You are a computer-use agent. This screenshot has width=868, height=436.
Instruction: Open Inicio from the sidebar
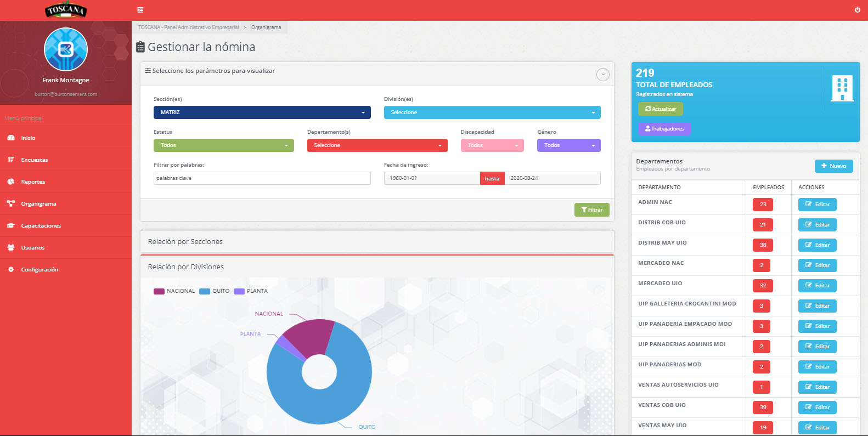[28, 138]
